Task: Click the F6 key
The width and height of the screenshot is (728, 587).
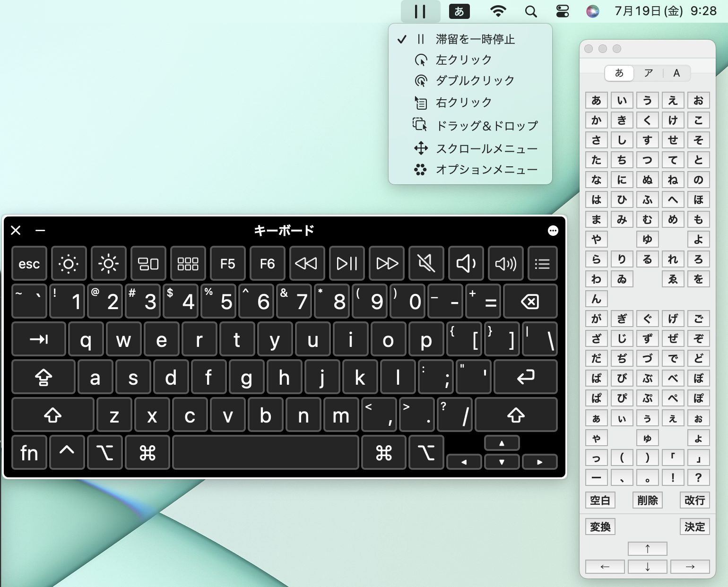Action: [x=268, y=263]
